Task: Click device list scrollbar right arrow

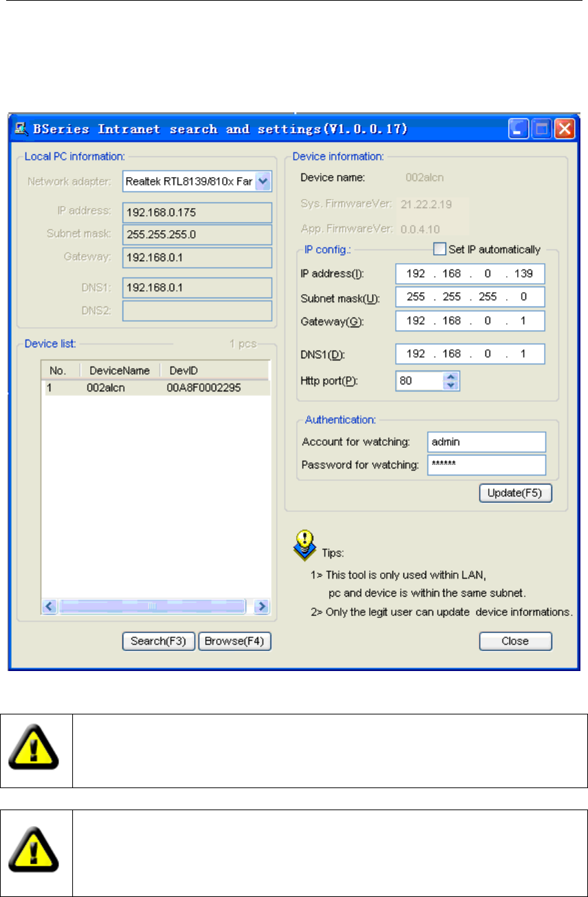Action: (x=261, y=606)
